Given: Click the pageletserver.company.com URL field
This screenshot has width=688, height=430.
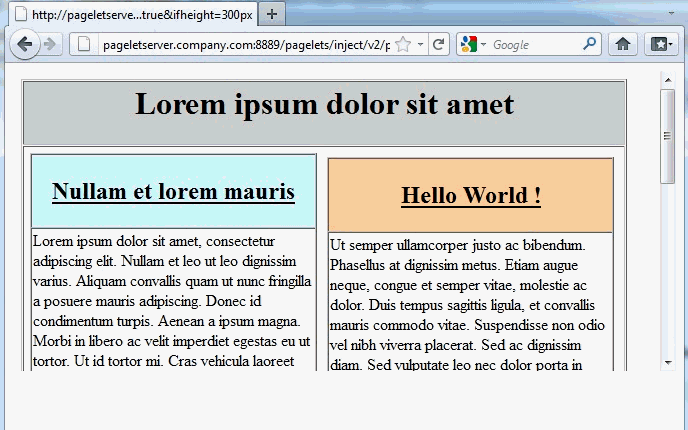Looking at the screenshot, I should click(246, 44).
